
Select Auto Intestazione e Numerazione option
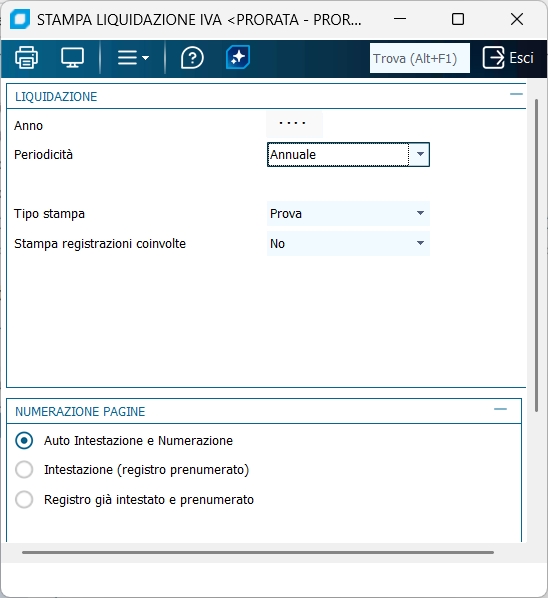[24, 441]
